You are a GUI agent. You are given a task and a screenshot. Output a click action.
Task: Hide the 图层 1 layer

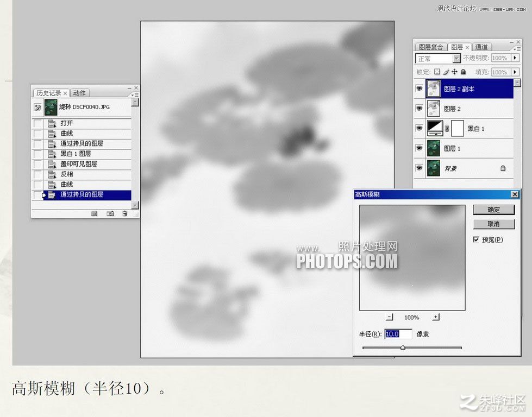tap(419, 148)
